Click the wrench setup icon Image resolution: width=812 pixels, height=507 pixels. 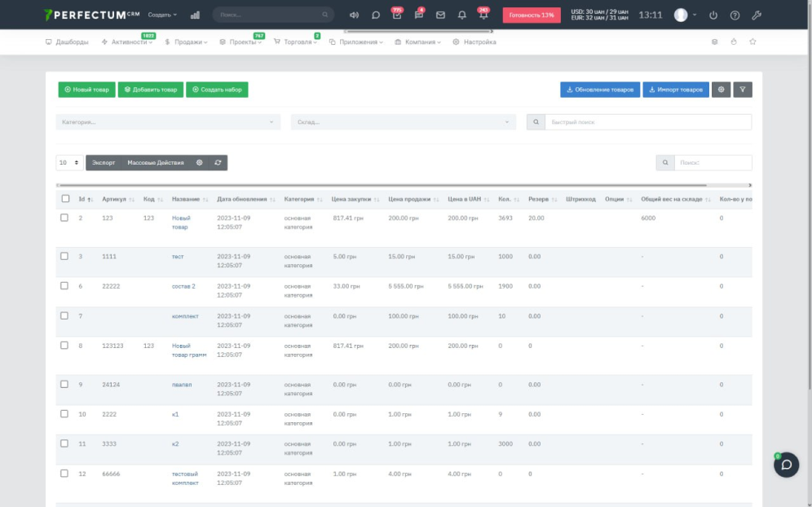click(x=756, y=15)
